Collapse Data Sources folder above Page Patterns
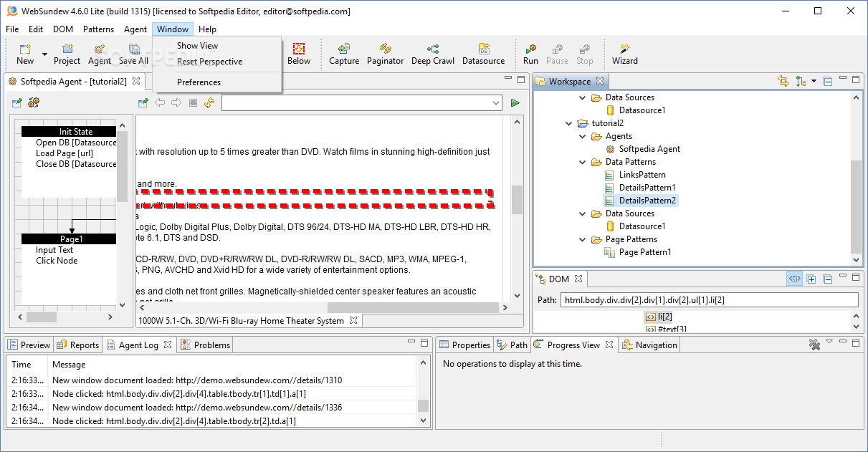The width and height of the screenshot is (868, 452). coord(582,213)
